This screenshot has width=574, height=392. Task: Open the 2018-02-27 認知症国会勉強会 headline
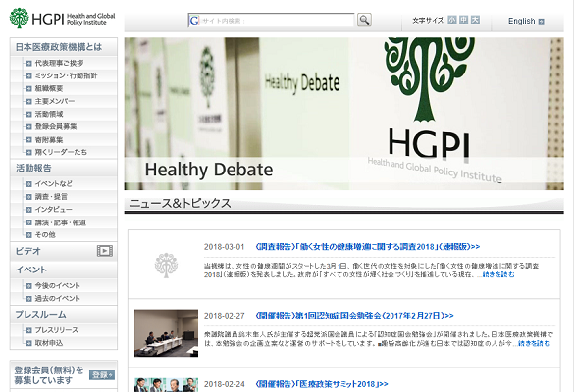point(354,316)
